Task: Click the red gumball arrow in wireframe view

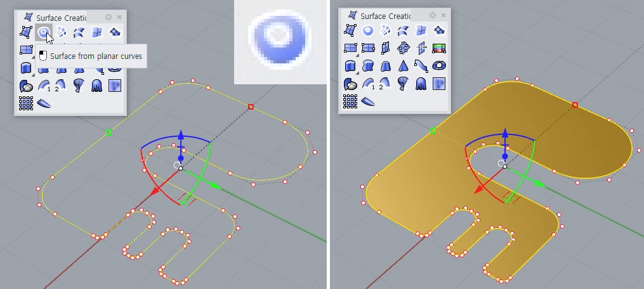Action: pyautogui.click(x=154, y=191)
